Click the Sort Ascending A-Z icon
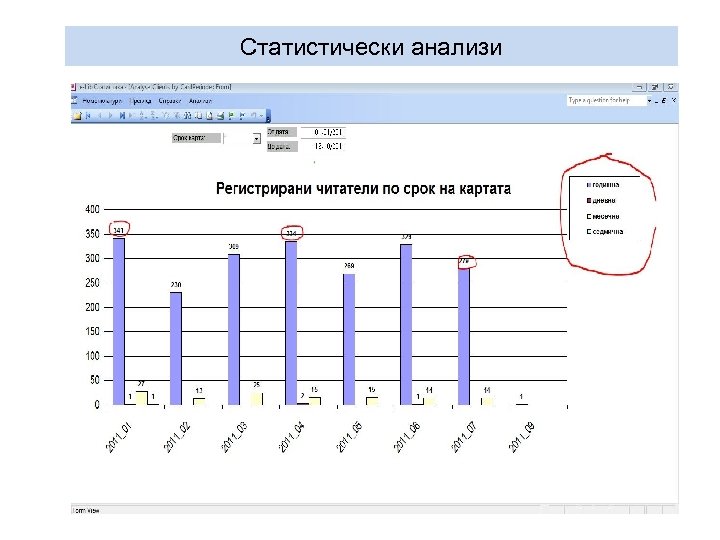This screenshot has width=720, height=540. point(141,116)
